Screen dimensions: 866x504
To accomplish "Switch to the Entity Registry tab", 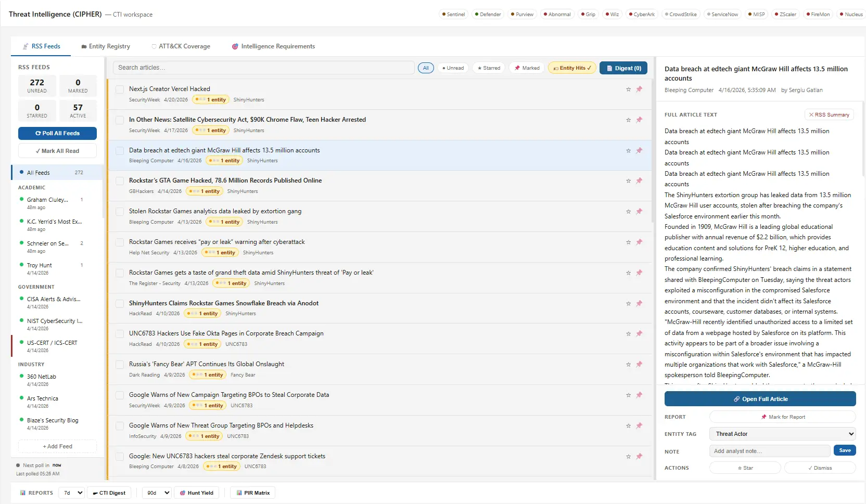I will click(106, 46).
